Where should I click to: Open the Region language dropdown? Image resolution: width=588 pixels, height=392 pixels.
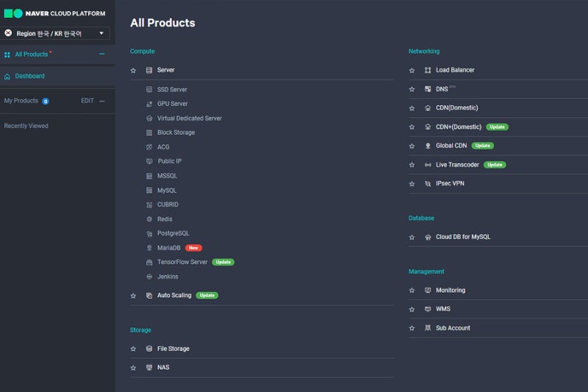click(x=56, y=33)
